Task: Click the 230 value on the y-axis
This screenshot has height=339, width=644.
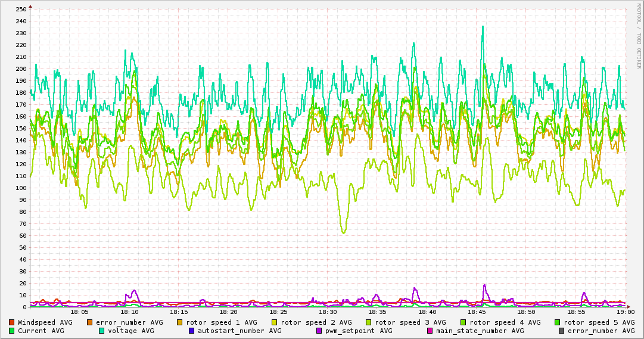Action: point(20,33)
